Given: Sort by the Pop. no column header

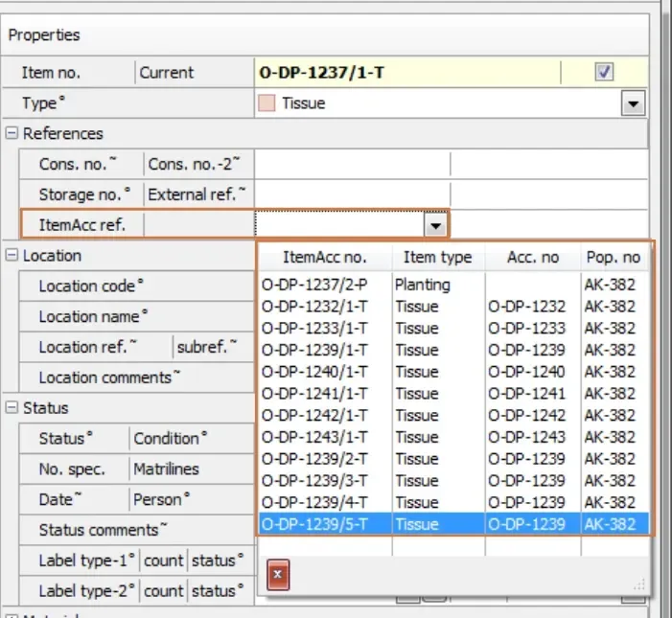Looking at the screenshot, I should click(x=614, y=258).
